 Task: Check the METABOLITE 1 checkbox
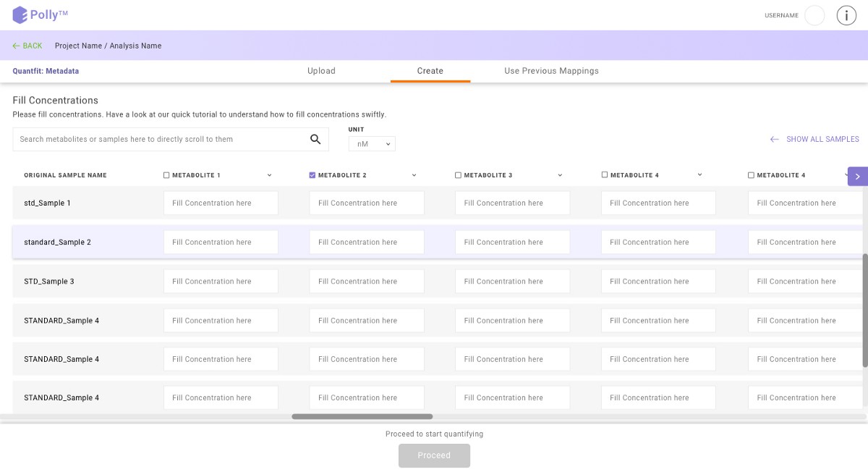pos(166,174)
